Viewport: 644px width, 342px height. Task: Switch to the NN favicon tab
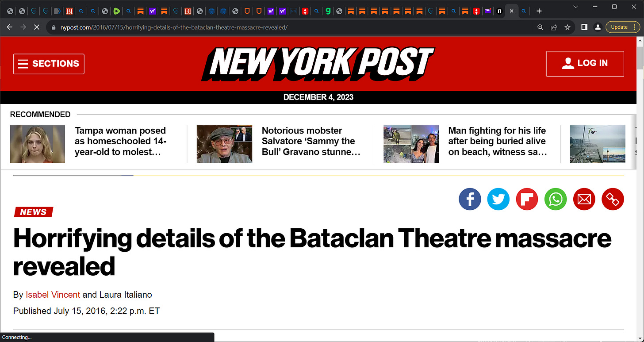(x=294, y=11)
